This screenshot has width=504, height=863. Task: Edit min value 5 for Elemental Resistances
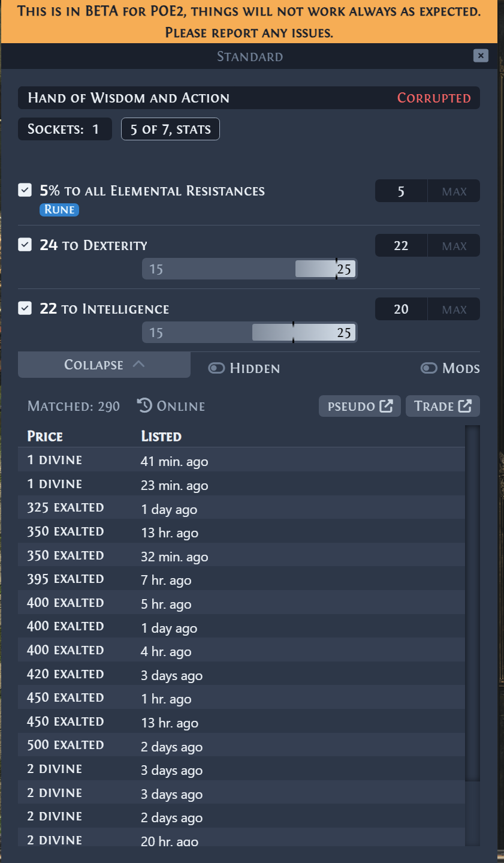tap(401, 191)
